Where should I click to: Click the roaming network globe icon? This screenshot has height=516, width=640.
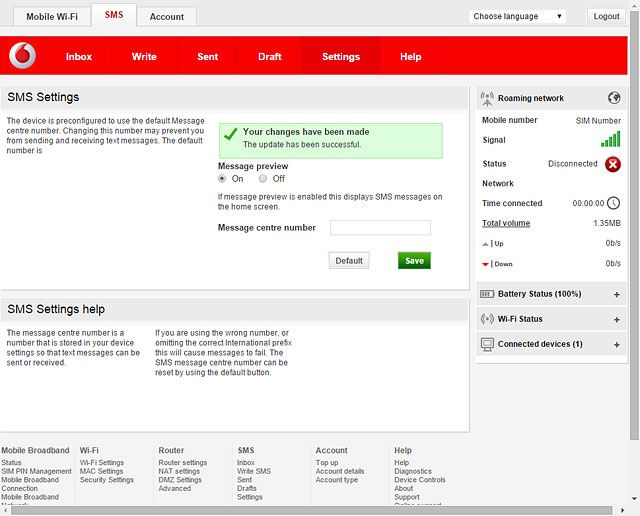click(614, 98)
